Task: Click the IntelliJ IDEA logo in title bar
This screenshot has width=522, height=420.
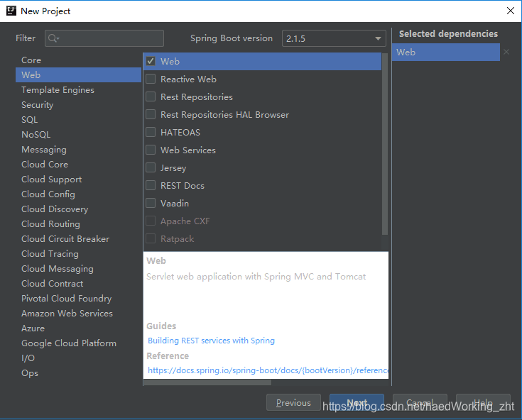Action: tap(11, 11)
